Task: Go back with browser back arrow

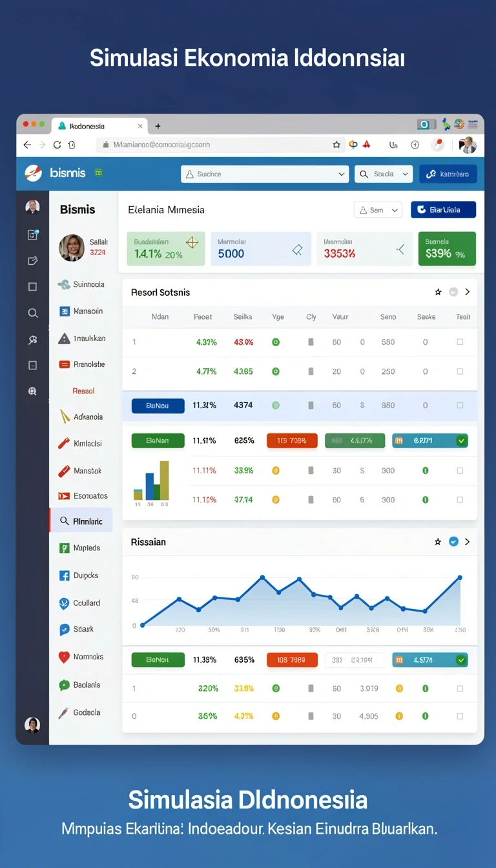Action: click(27, 145)
